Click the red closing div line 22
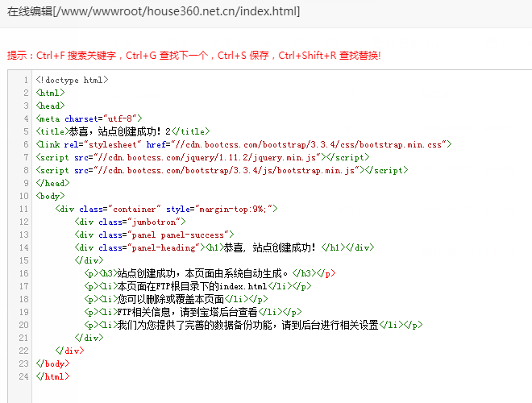Image resolution: width=532 pixels, height=403 pixels. click(69, 351)
